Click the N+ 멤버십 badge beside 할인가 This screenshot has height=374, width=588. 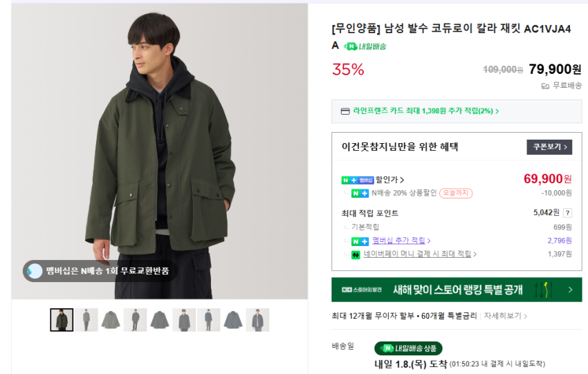[358, 180]
